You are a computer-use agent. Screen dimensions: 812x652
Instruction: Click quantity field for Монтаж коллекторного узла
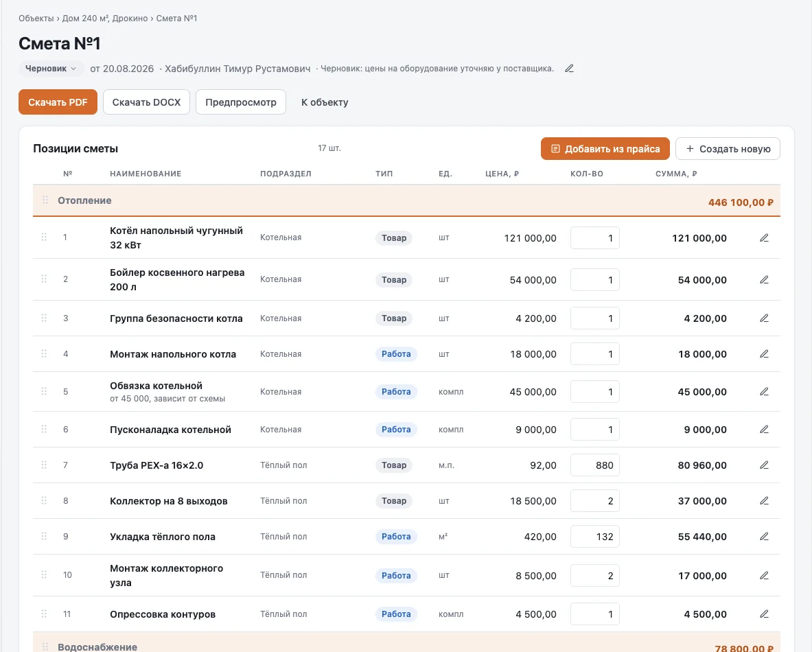tap(594, 575)
